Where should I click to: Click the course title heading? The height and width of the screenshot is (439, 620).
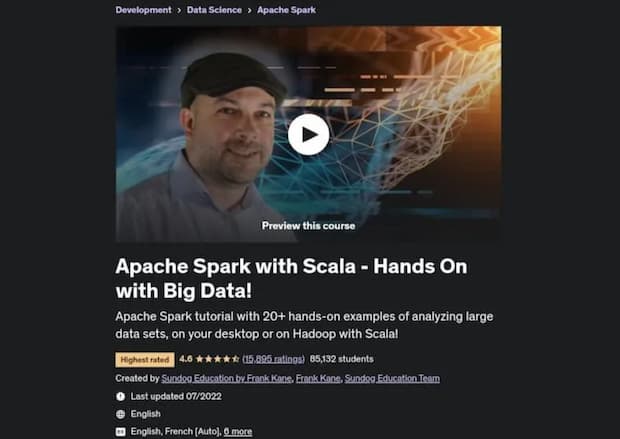tap(291, 278)
